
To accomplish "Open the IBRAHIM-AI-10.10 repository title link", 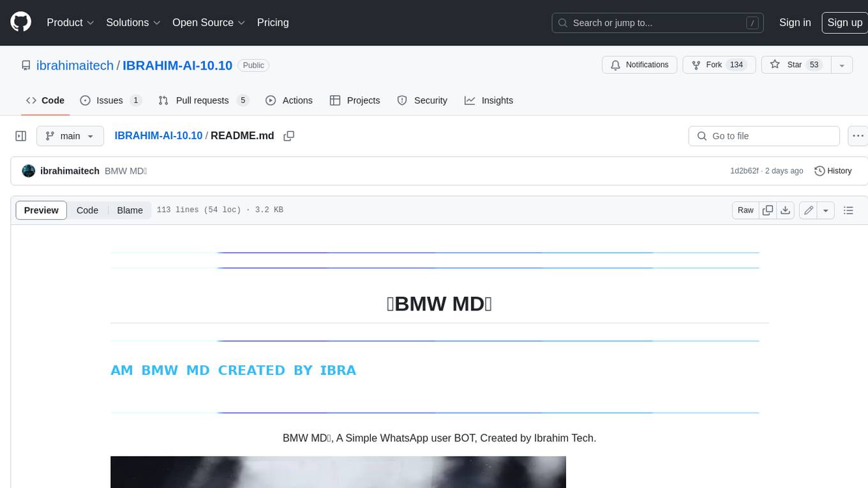I will (x=177, y=65).
